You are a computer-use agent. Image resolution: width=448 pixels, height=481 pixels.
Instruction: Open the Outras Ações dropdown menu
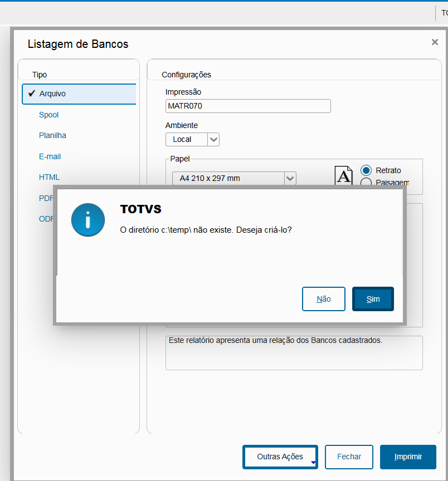tap(280, 457)
